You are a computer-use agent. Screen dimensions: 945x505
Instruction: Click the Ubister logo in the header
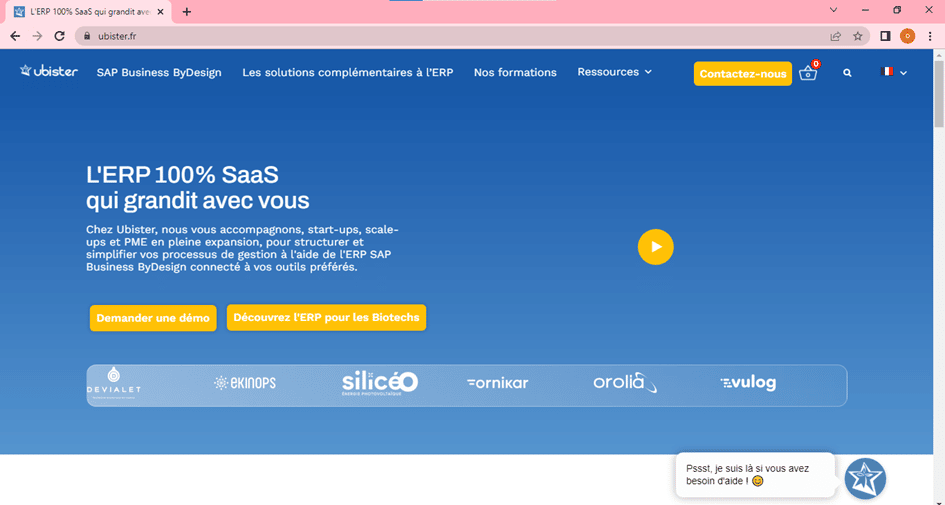[x=49, y=72]
